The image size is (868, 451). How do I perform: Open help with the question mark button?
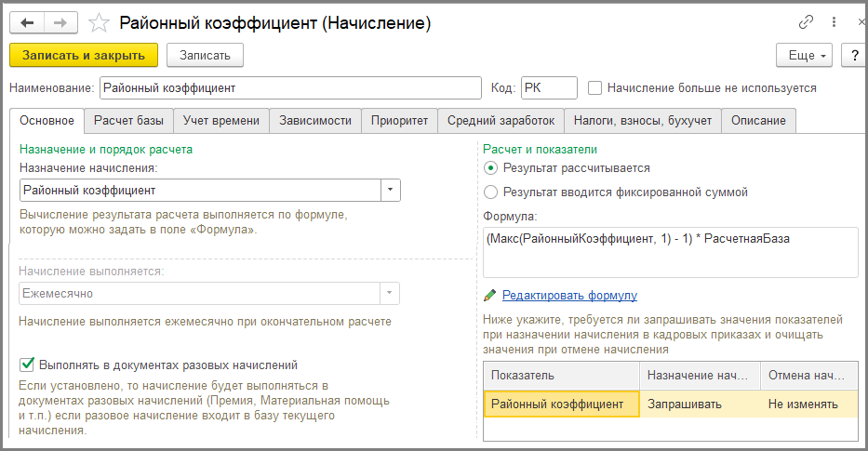[854, 56]
